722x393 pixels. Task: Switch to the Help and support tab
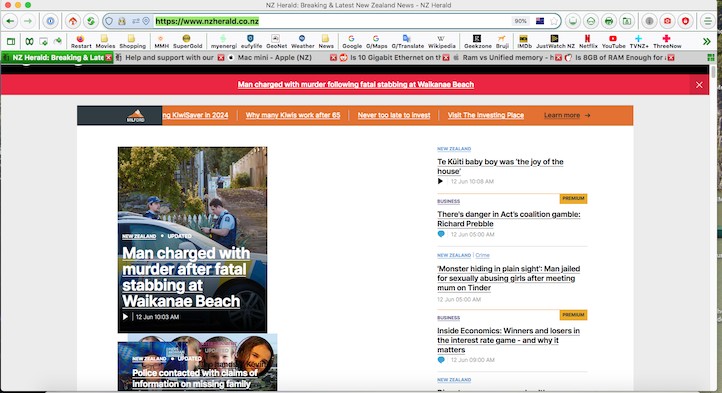click(x=169, y=58)
